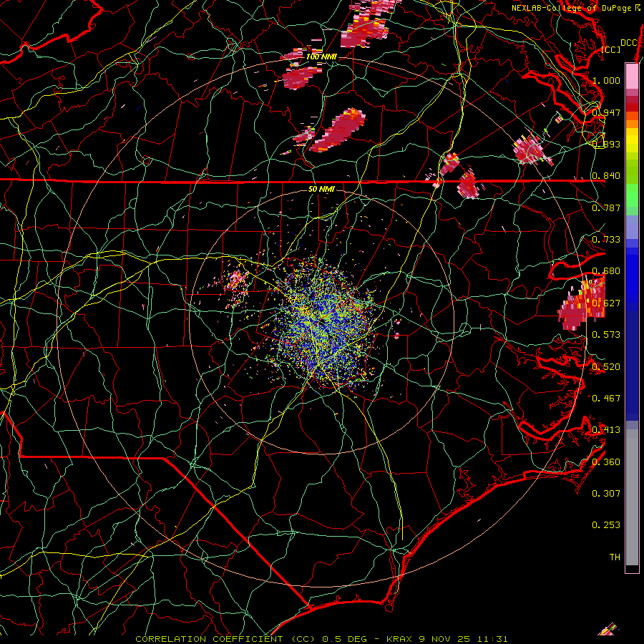Image resolution: width=644 pixels, height=644 pixels.
Task: Click the 0.360 scale value
Action: 606,462
